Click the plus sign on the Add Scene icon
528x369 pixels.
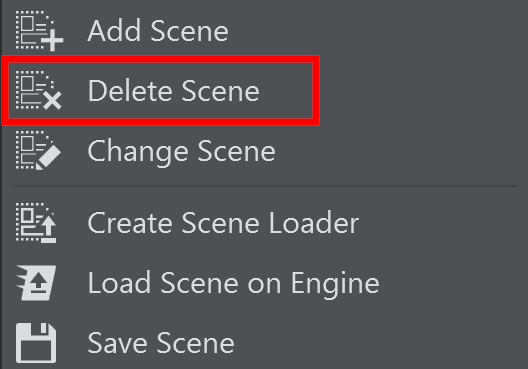(52, 40)
